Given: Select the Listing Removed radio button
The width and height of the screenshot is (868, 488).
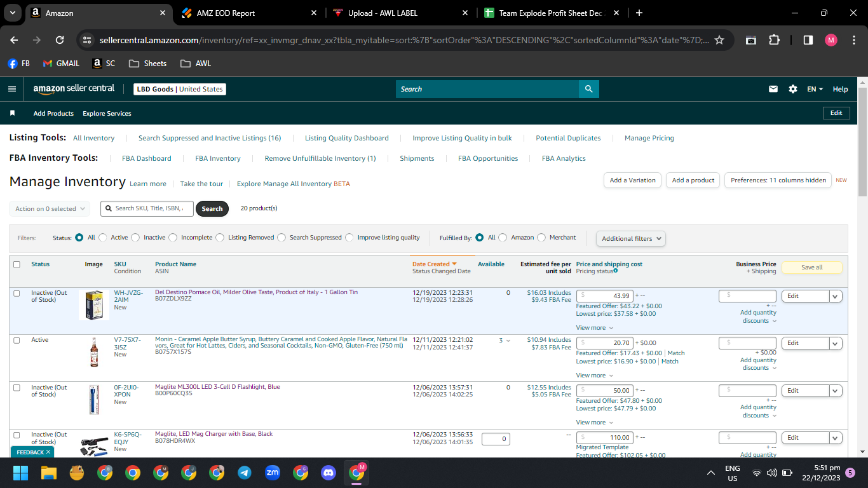Looking at the screenshot, I should [220, 238].
